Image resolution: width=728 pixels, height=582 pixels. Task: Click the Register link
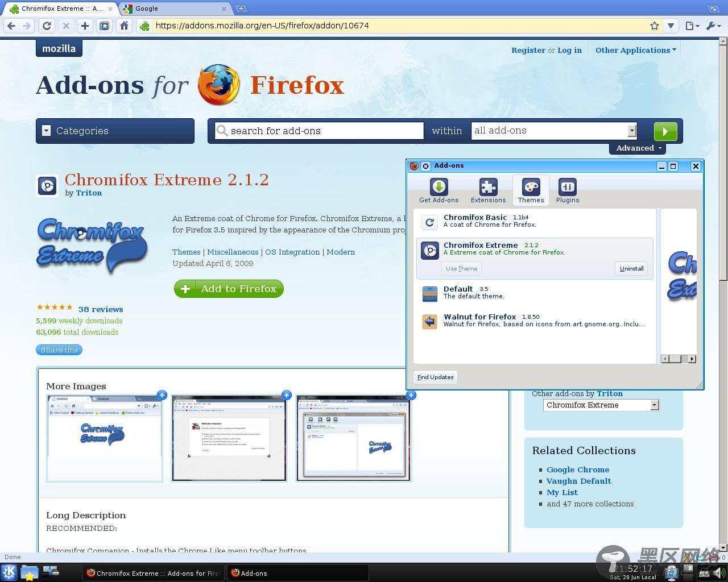point(528,50)
